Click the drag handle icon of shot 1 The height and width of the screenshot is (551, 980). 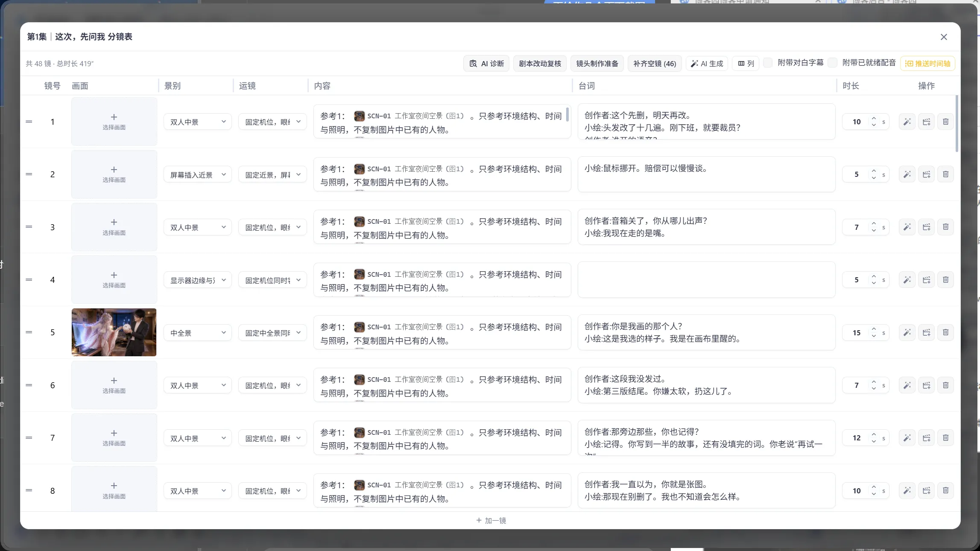(x=29, y=122)
